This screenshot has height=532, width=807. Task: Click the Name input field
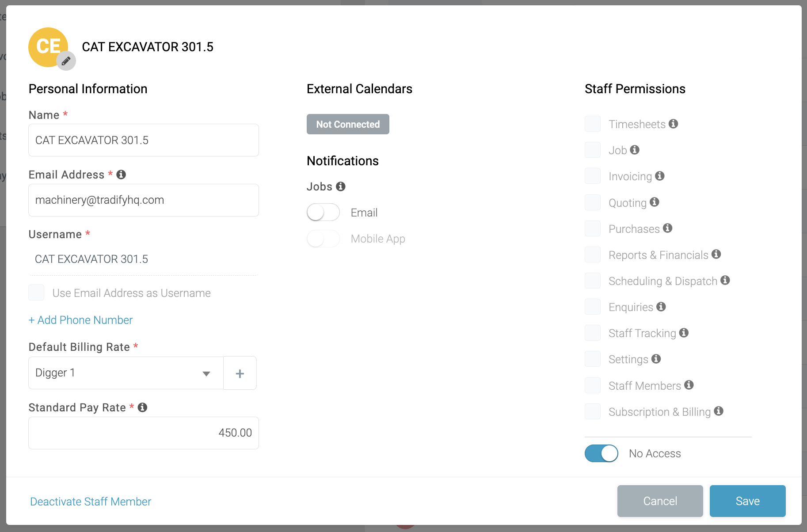(144, 140)
